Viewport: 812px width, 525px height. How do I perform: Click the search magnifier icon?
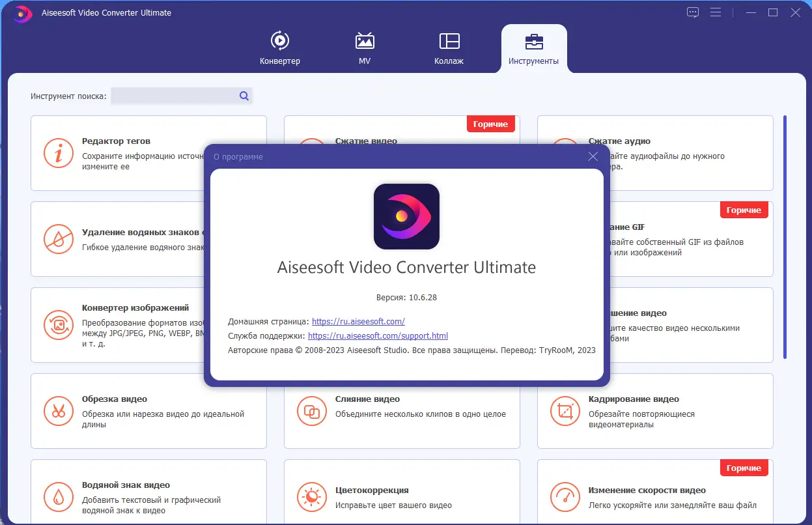click(244, 96)
